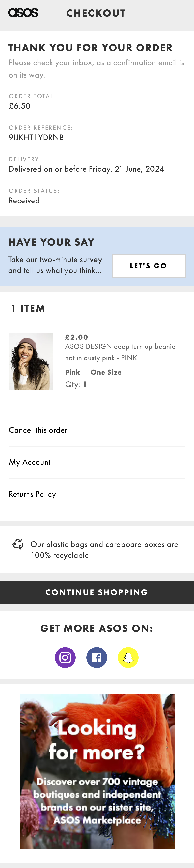The width and height of the screenshot is (194, 868).
Task: Click the order reference 9IJKHT1YDRNB
Action: click(36, 138)
